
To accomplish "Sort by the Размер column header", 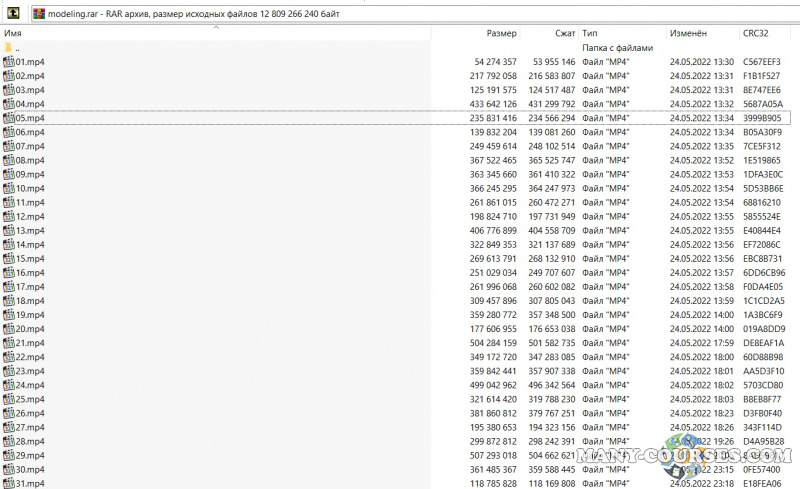I will point(502,33).
